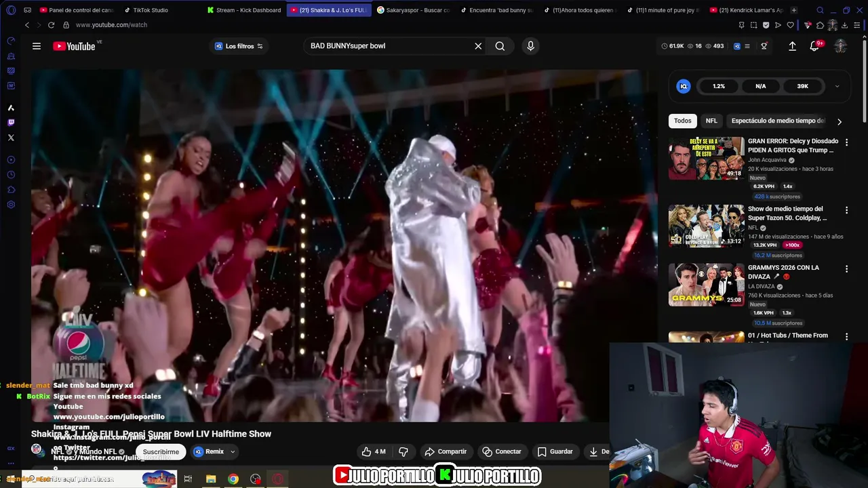Click the 1.2% vidIQ stat pill
This screenshot has width=868, height=488.
click(719, 86)
